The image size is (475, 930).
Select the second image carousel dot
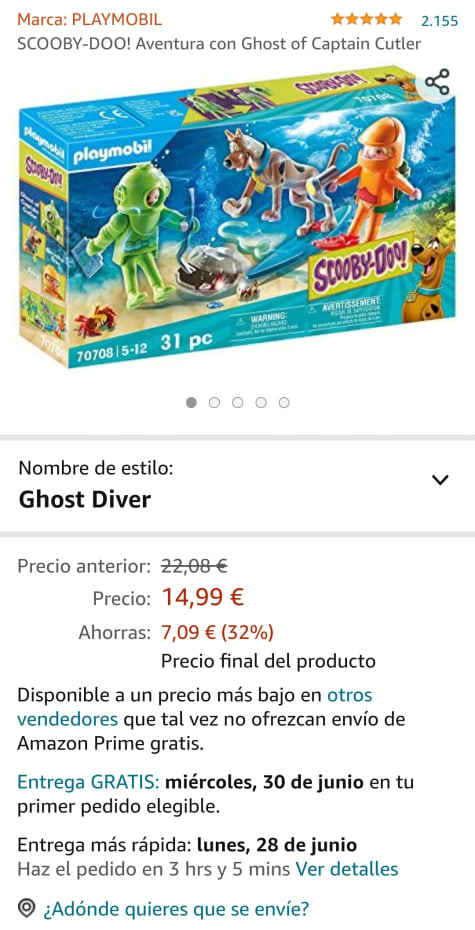point(215,403)
